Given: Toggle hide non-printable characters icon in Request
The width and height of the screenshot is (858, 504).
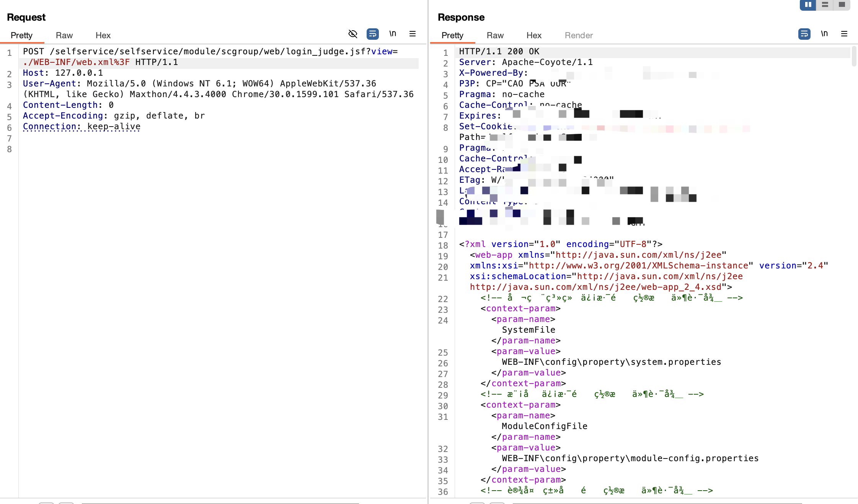Looking at the screenshot, I should (x=353, y=34).
